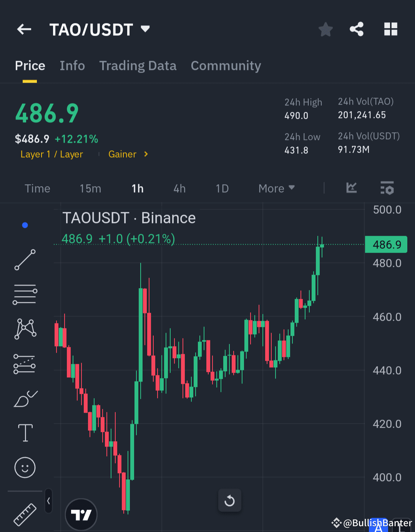
Task: Select the text annotation tool
Action: coord(25,433)
